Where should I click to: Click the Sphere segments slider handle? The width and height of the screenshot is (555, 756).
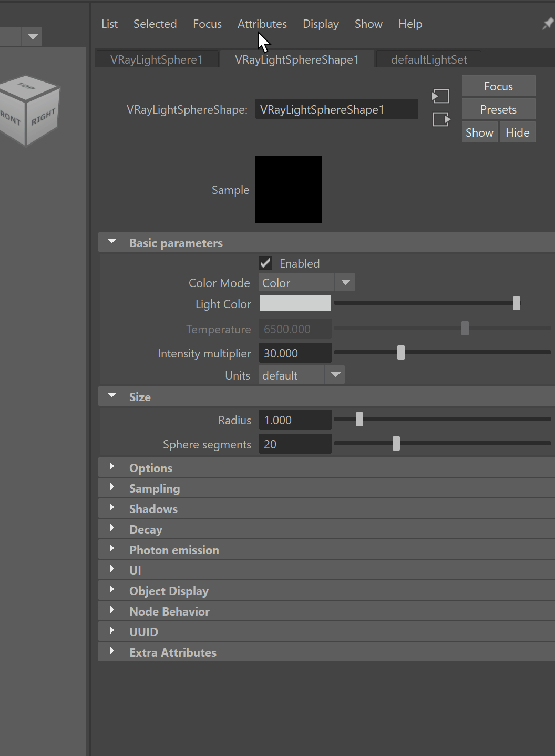[x=396, y=444]
